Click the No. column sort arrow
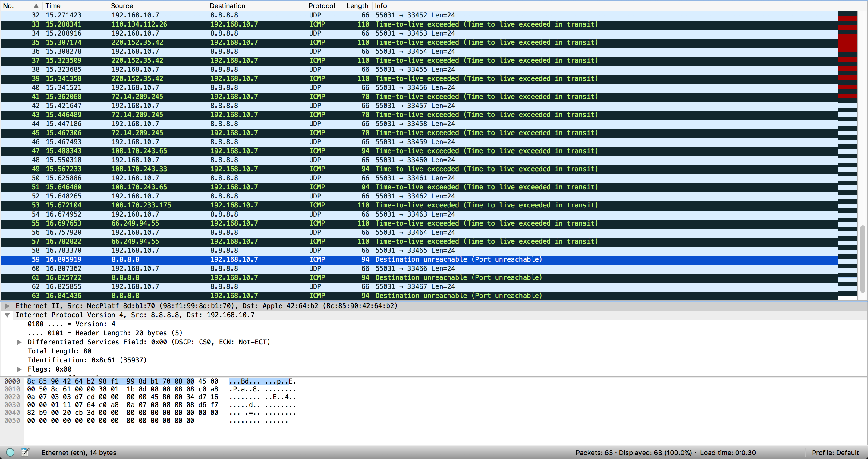This screenshot has height=459, width=868. point(36,5)
